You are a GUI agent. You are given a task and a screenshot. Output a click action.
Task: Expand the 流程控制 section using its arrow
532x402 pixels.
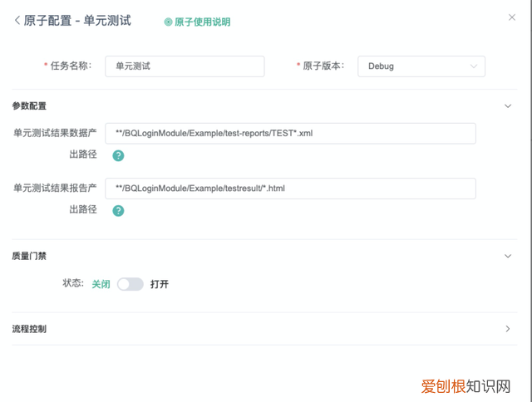pyautogui.click(x=508, y=329)
